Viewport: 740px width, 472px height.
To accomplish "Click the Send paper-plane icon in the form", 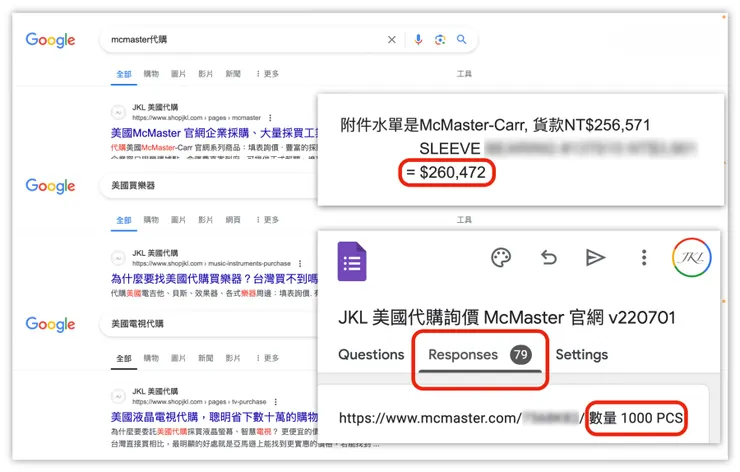I will point(595,258).
